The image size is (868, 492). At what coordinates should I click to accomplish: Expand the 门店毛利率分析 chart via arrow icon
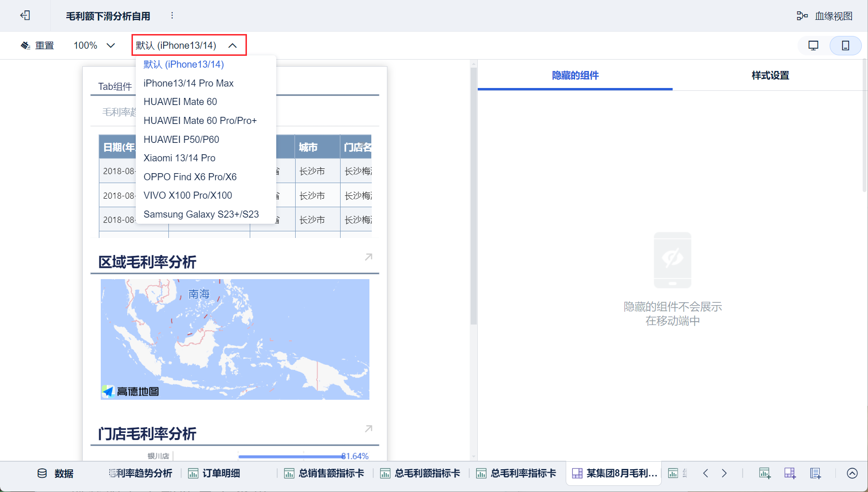point(368,429)
